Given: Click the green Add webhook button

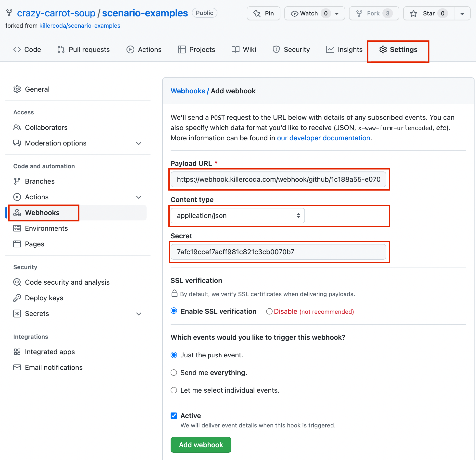Looking at the screenshot, I should pyautogui.click(x=201, y=445).
